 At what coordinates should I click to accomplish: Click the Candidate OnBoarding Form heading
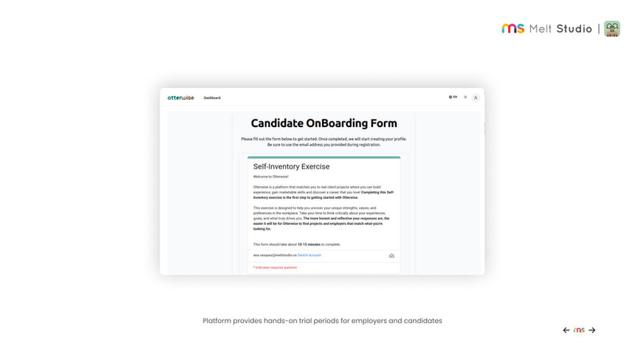point(323,123)
